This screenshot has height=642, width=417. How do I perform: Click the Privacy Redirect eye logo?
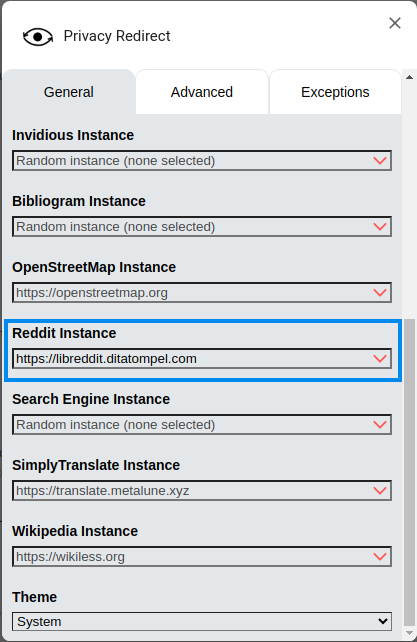(38, 37)
